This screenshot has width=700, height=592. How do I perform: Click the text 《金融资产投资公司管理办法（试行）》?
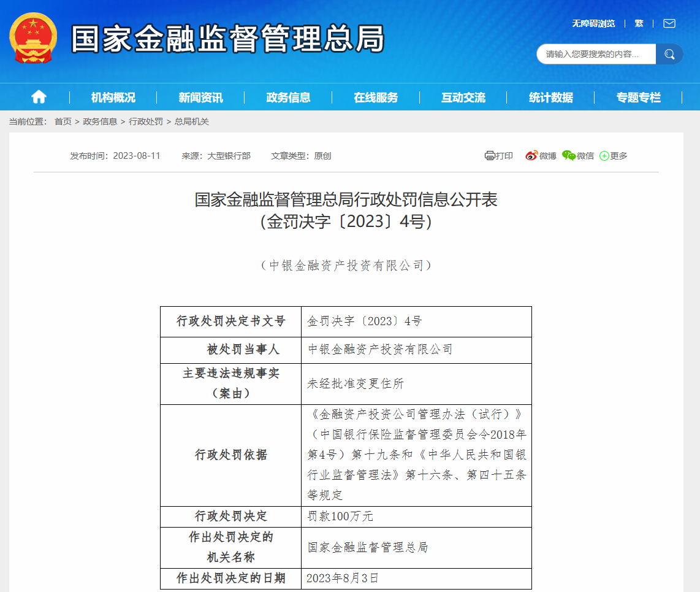417,414
